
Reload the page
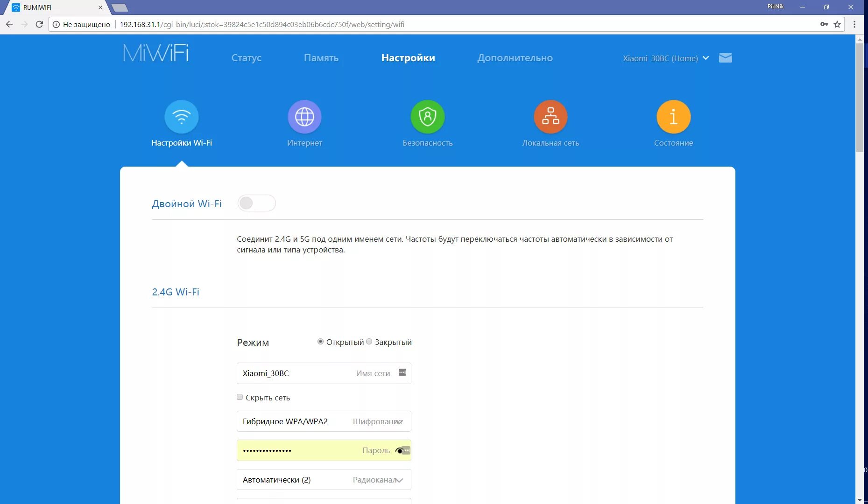click(x=39, y=24)
